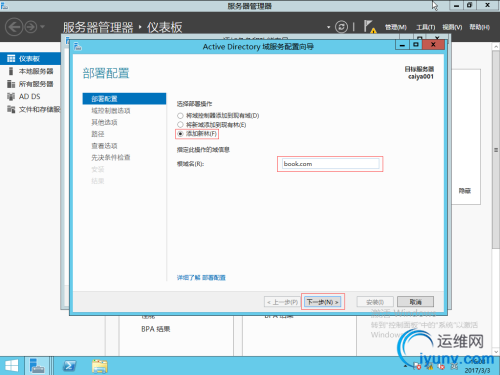This screenshot has width=500, height=375.
Task: Go to 路径 wizard step
Action: coord(98,134)
